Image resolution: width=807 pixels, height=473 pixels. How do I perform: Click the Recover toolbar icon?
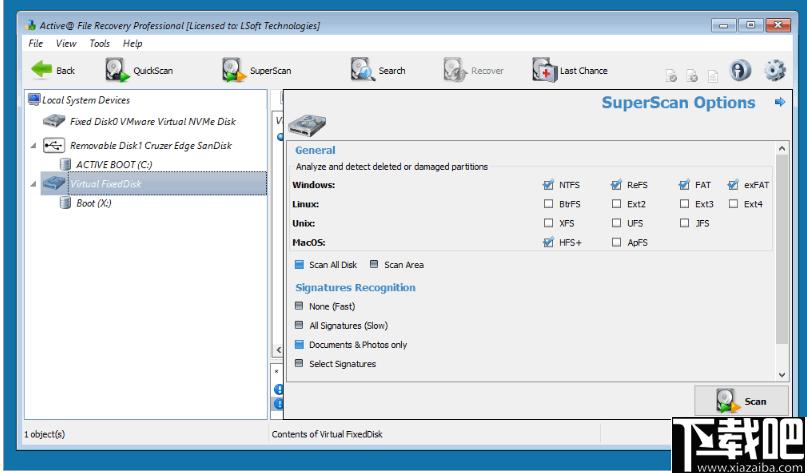click(454, 70)
